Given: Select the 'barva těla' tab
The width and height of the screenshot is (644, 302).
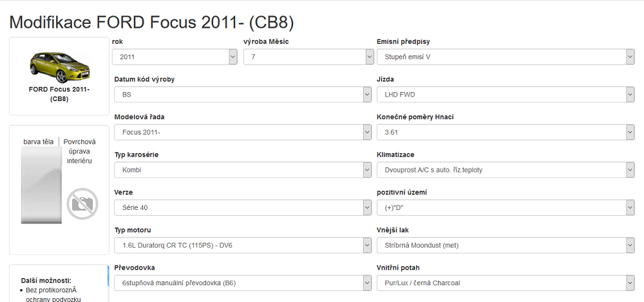Looking at the screenshot, I should click(x=39, y=142).
